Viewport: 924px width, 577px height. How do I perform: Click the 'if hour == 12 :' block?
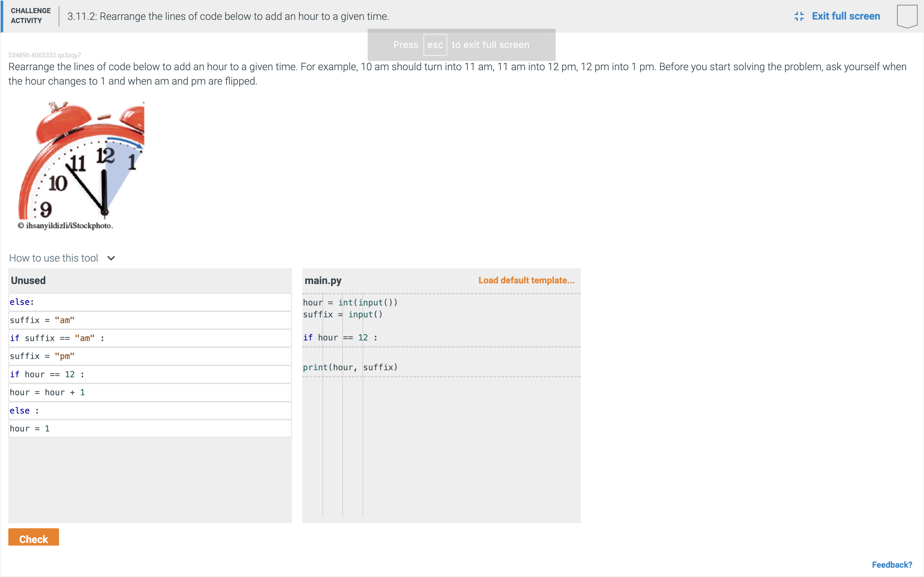(150, 374)
